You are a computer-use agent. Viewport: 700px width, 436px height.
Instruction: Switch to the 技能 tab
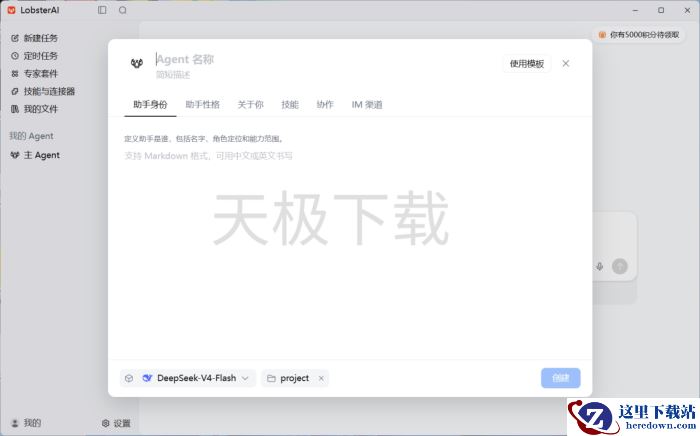coord(290,105)
